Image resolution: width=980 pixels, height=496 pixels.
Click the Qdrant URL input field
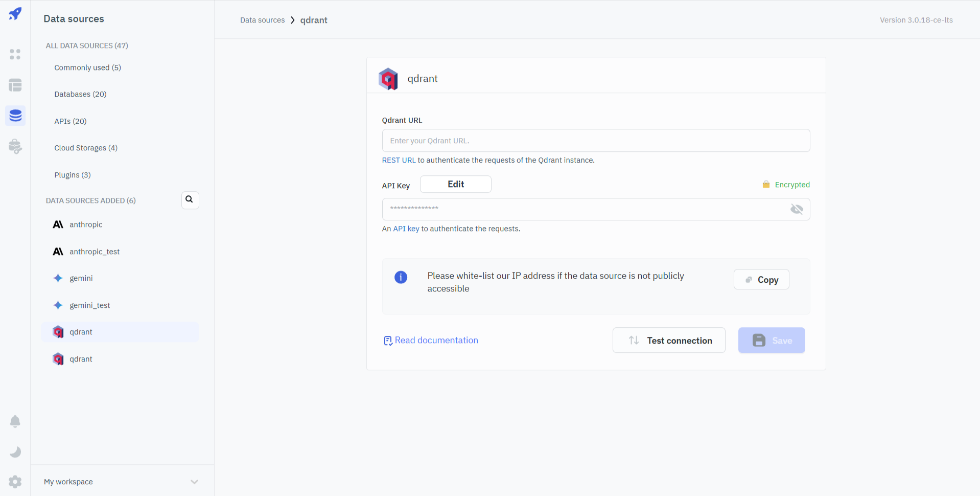point(595,141)
